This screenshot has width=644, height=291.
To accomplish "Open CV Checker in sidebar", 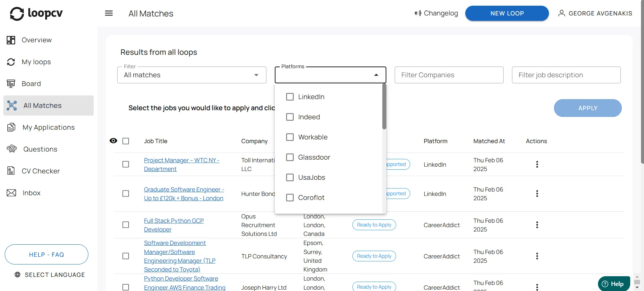I will [41, 171].
